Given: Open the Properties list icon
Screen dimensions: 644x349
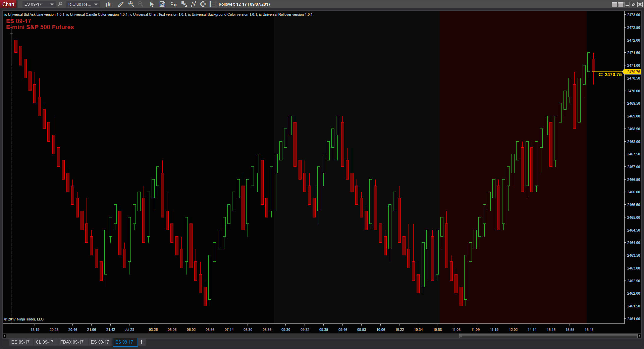Looking at the screenshot, I should pos(212,4).
